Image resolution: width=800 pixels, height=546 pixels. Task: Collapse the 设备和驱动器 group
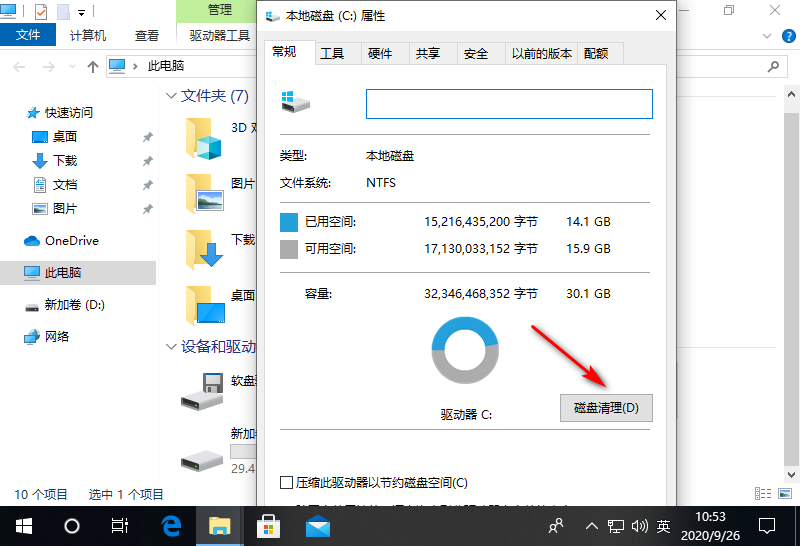[171, 346]
